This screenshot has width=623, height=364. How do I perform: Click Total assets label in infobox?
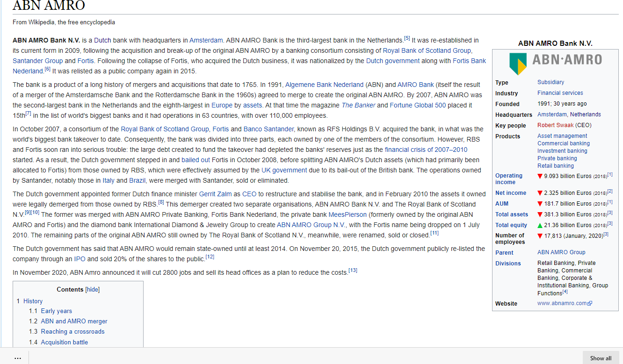[x=512, y=214]
